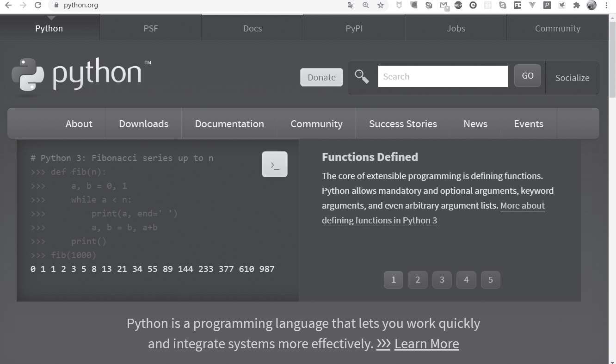Click the Donate button

(x=321, y=77)
